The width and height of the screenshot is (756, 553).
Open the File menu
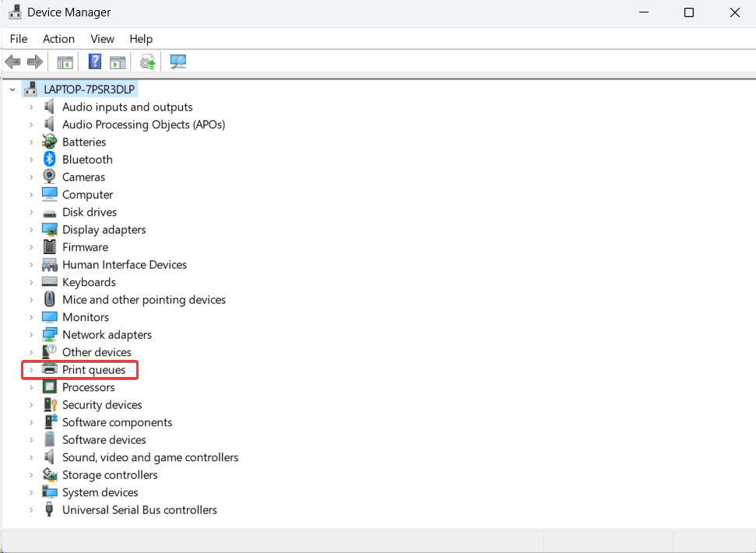point(19,39)
